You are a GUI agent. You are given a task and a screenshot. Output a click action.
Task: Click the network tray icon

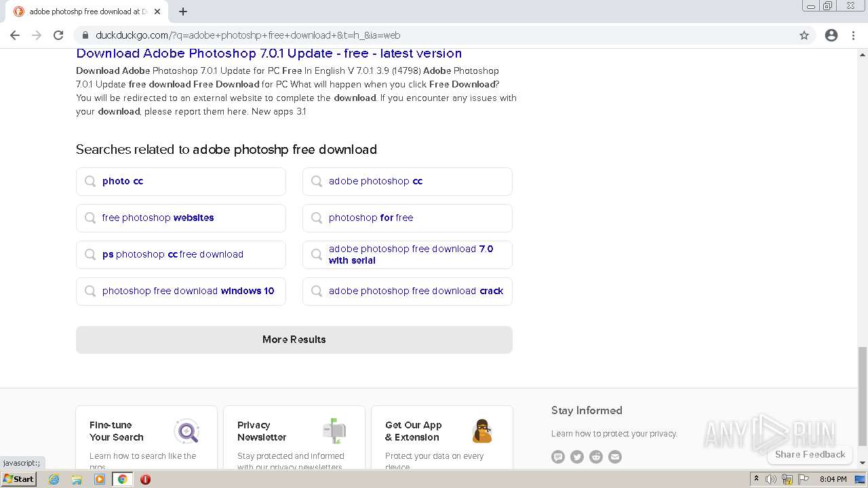(x=787, y=479)
